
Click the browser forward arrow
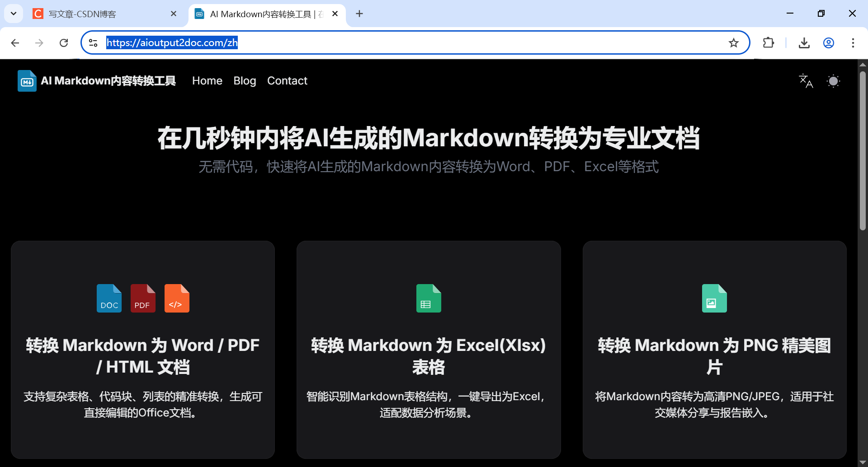tap(39, 43)
